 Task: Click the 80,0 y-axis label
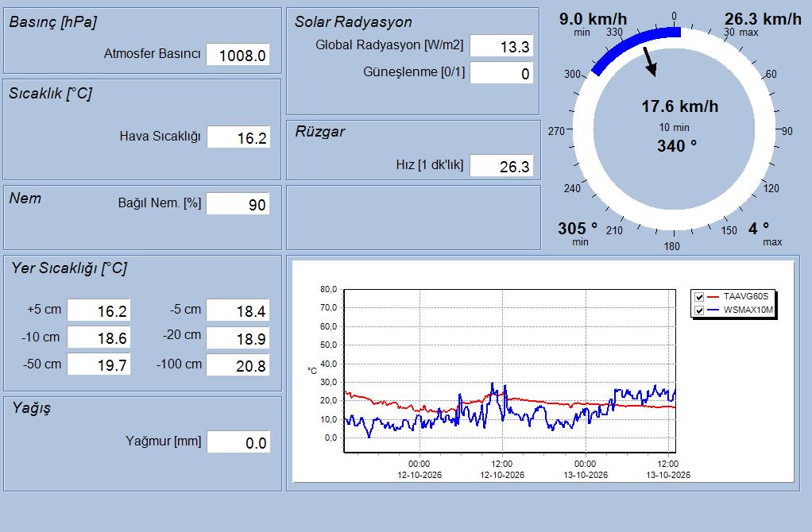[x=328, y=289]
